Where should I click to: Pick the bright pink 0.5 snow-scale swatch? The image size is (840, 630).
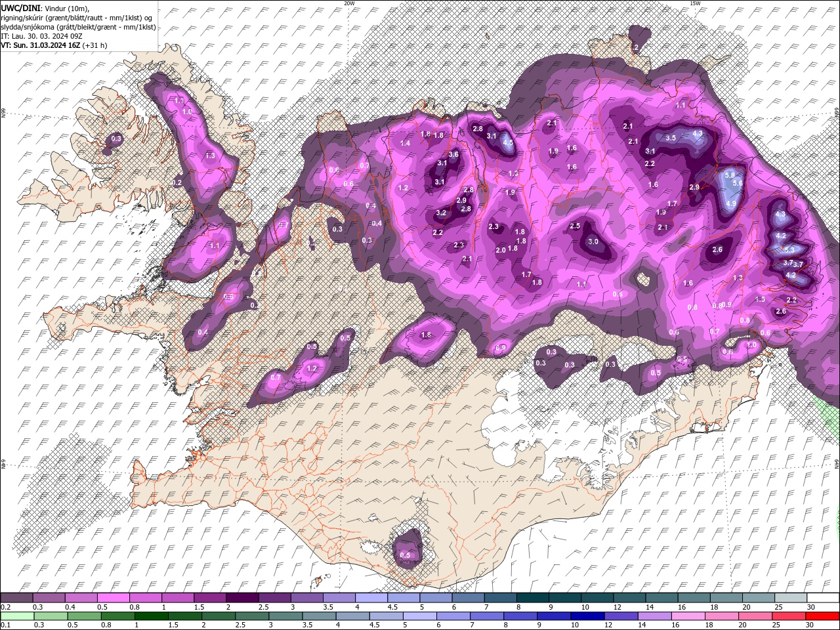pos(113,598)
